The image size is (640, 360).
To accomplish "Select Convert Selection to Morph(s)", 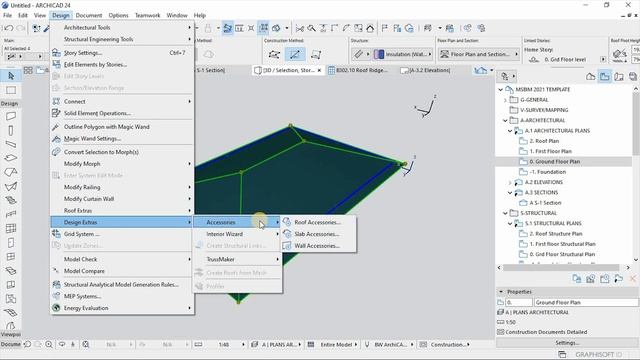I will [122, 152].
